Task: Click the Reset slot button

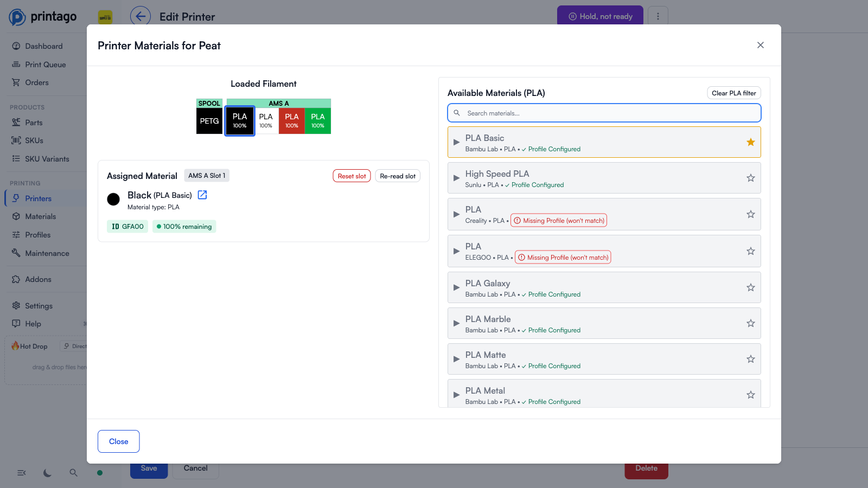Action: (352, 176)
